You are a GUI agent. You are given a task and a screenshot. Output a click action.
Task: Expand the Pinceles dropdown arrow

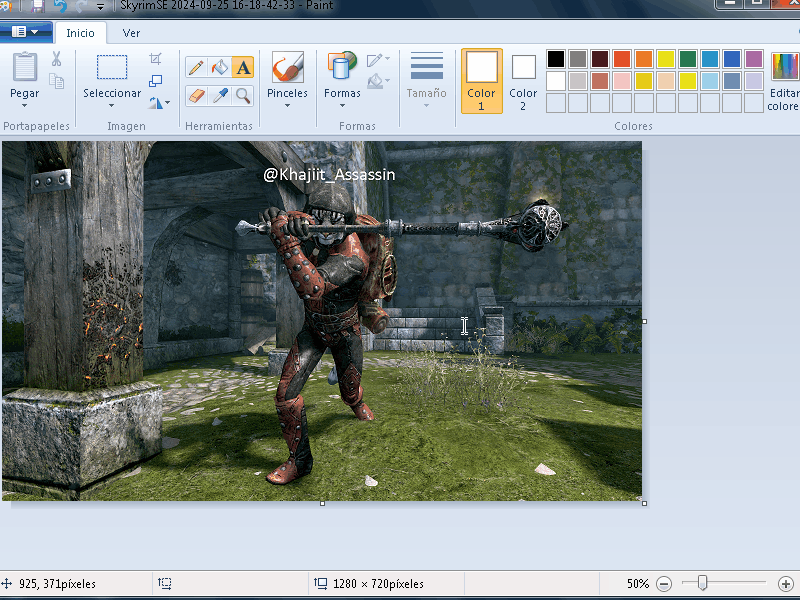pyautogui.click(x=287, y=106)
